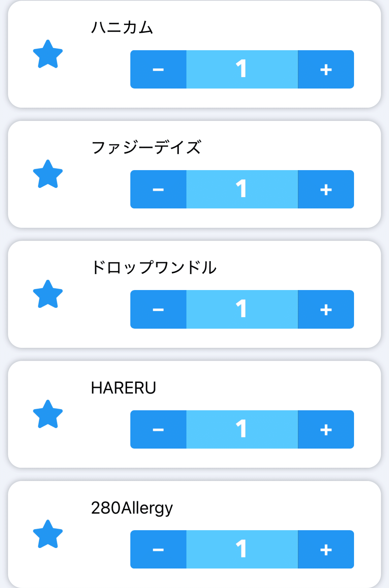Toggle the favorite star for HARERU
The image size is (389, 588).
click(48, 414)
